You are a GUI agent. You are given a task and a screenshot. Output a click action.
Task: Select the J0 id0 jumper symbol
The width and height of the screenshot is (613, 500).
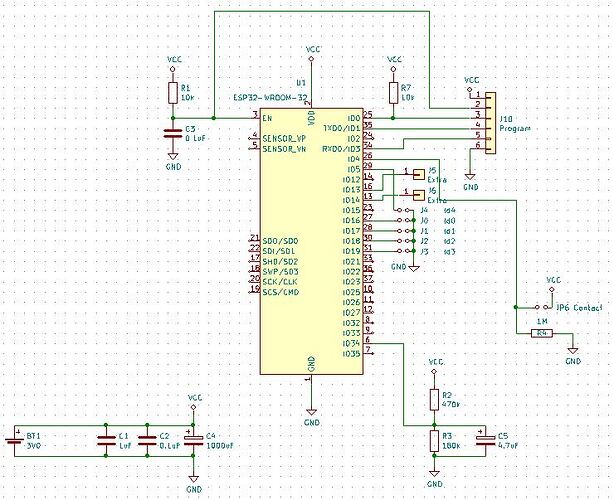405,220
